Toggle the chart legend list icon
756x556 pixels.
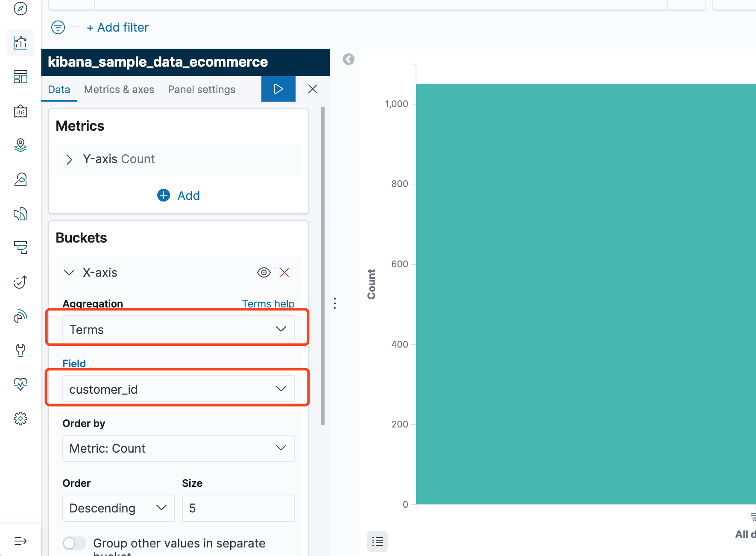[377, 541]
